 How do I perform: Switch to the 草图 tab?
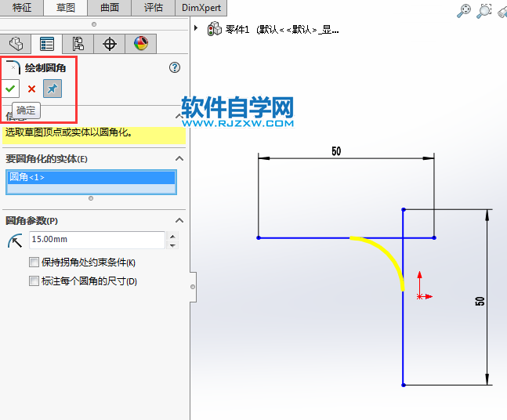(x=65, y=7)
